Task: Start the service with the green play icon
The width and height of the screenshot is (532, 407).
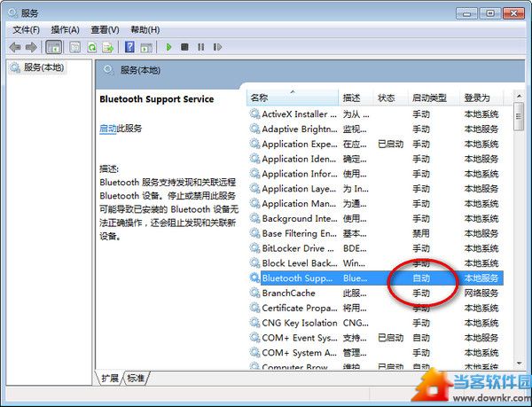Action: (x=168, y=47)
